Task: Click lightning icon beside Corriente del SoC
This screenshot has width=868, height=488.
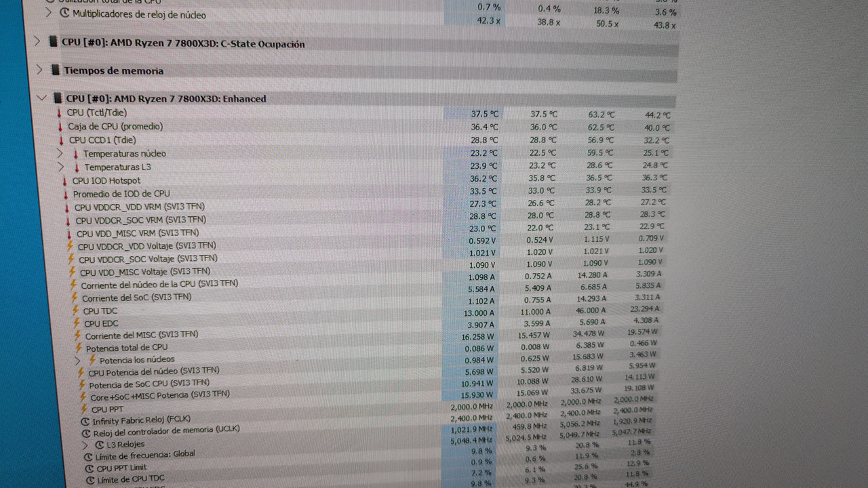Action: [74, 298]
